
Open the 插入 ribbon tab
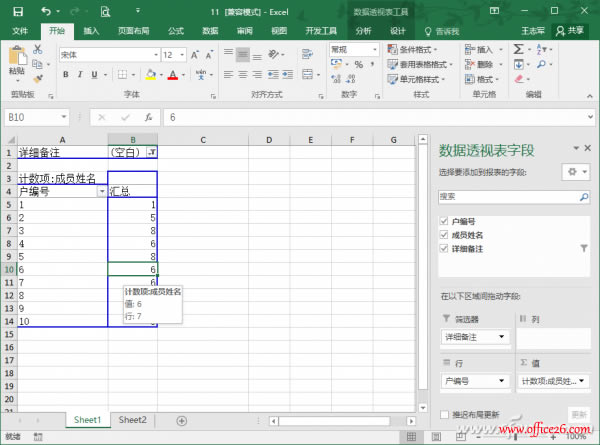pyautogui.click(x=91, y=31)
